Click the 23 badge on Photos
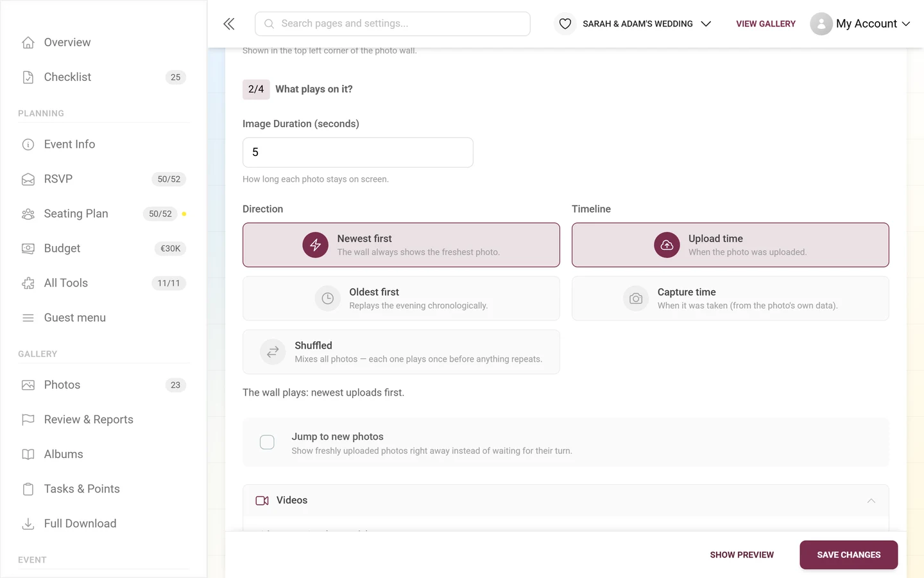 (176, 385)
